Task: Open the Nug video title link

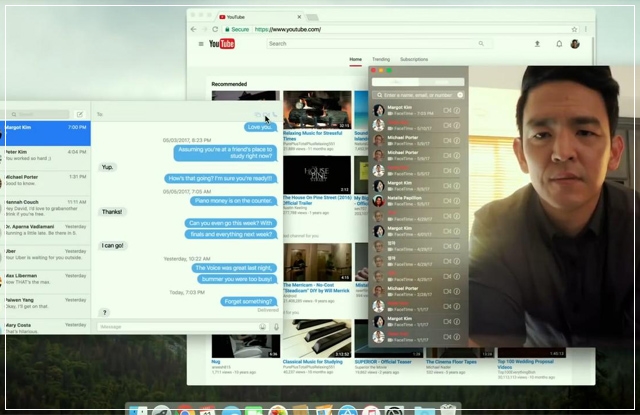Action: [216, 362]
